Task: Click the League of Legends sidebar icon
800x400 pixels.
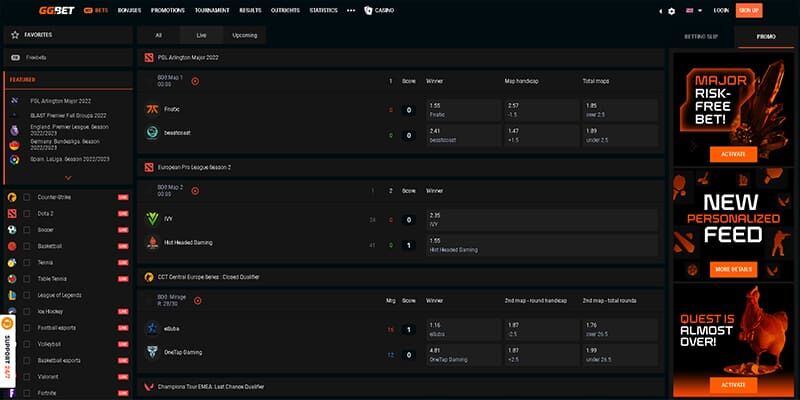Action: click(12, 295)
